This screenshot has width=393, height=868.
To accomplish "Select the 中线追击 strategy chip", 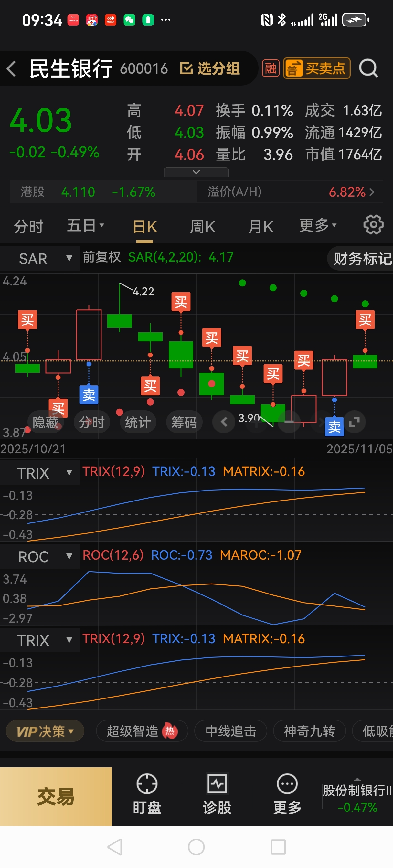I will tap(231, 731).
